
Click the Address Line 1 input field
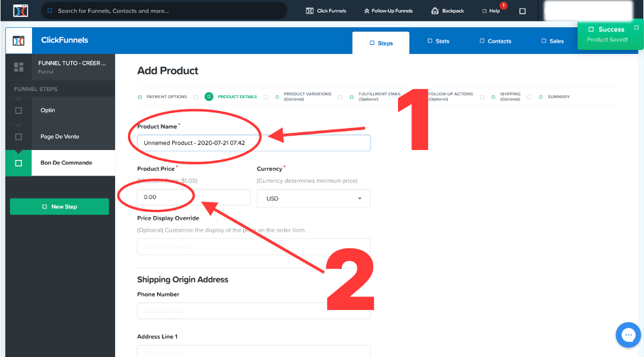[x=254, y=351]
